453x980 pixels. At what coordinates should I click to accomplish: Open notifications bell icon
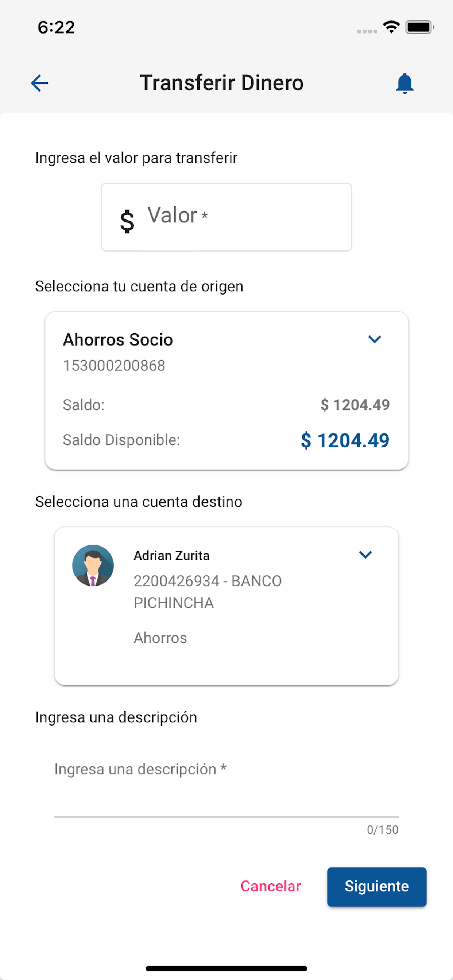[404, 83]
